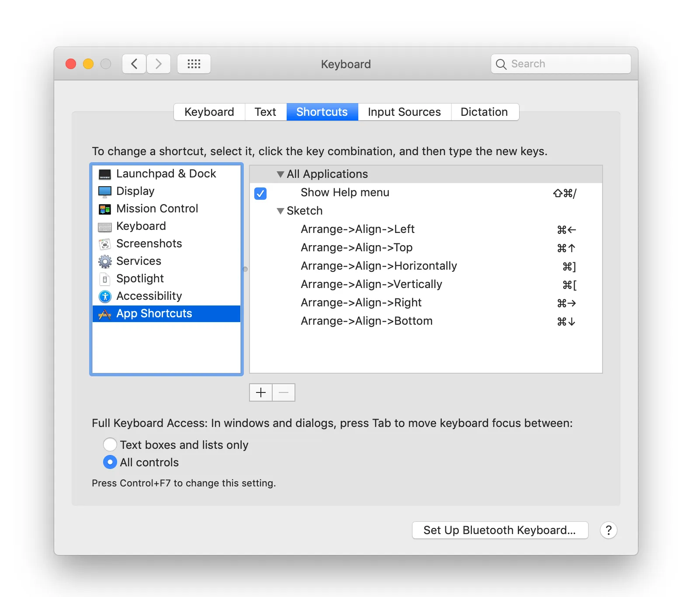Add a new app shortcut with the plus button

click(260, 392)
